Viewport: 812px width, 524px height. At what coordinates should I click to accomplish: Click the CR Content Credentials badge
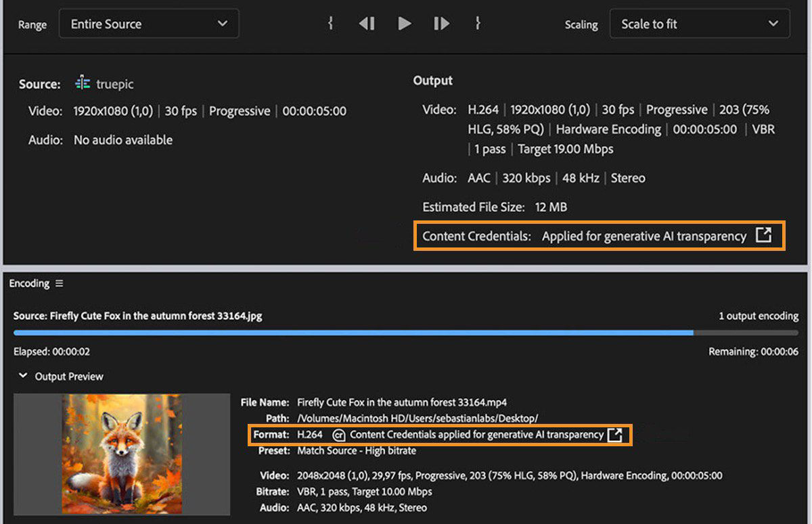(339, 435)
